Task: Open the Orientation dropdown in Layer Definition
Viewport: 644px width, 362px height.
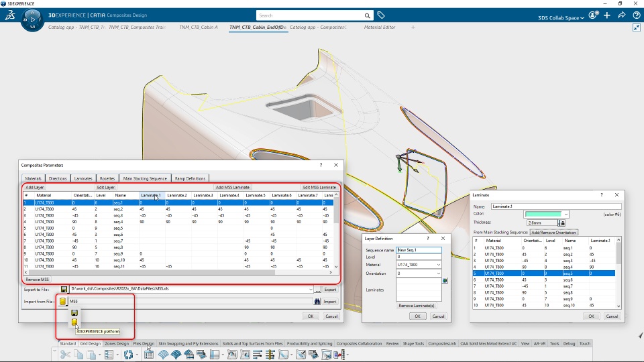Action: click(438, 274)
